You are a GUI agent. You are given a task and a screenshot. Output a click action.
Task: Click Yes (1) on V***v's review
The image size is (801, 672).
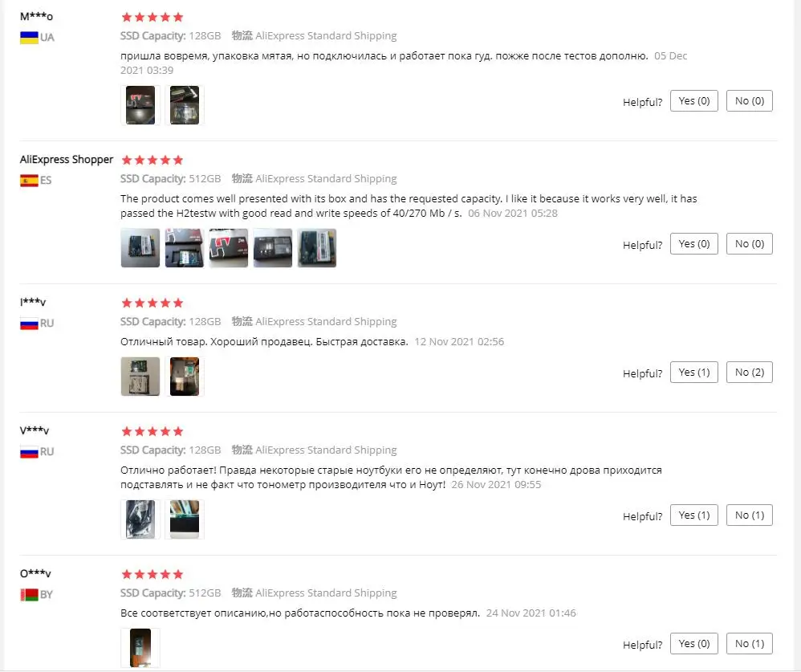click(693, 515)
